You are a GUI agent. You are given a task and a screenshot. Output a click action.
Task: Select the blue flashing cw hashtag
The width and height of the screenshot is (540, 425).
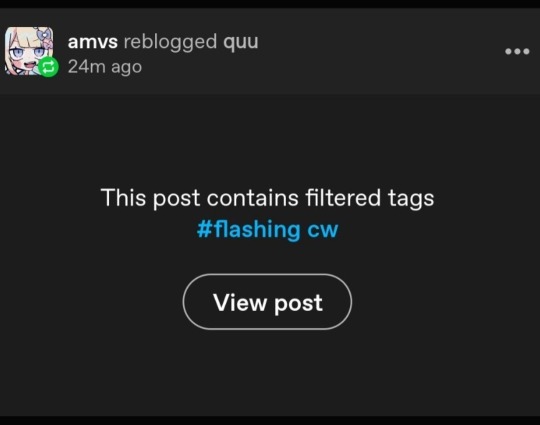click(x=268, y=229)
